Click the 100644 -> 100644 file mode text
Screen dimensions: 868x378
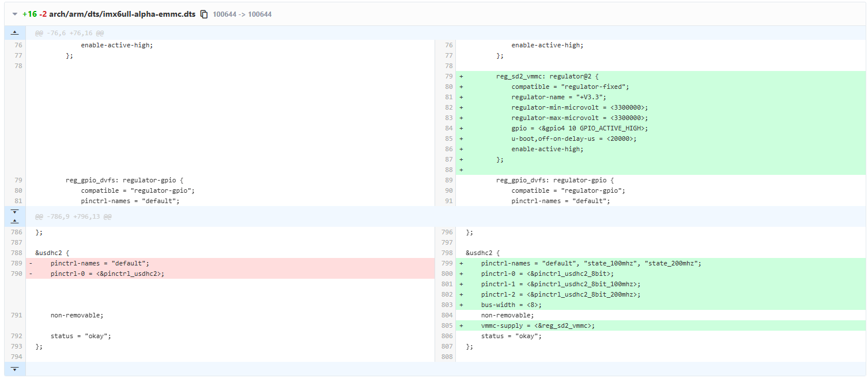click(242, 14)
